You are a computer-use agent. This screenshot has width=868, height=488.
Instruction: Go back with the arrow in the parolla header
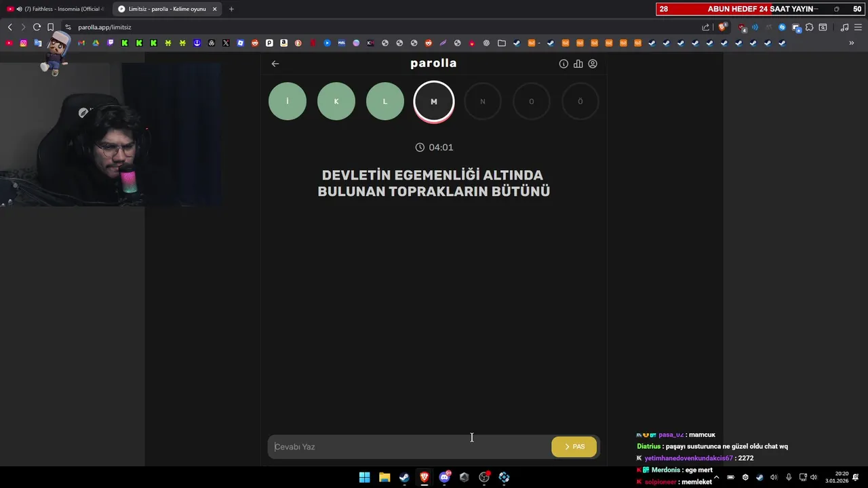(x=275, y=64)
